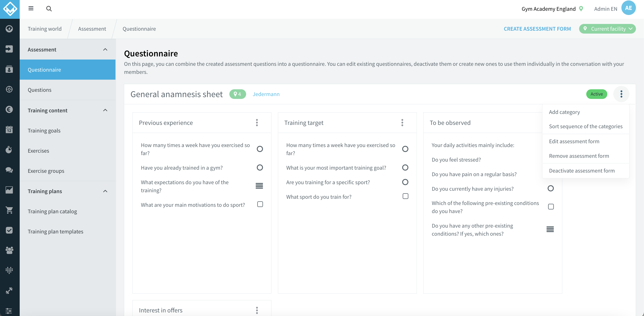Open the Jedermann link
The height and width of the screenshot is (316, 644).
(x=266, y=94)
